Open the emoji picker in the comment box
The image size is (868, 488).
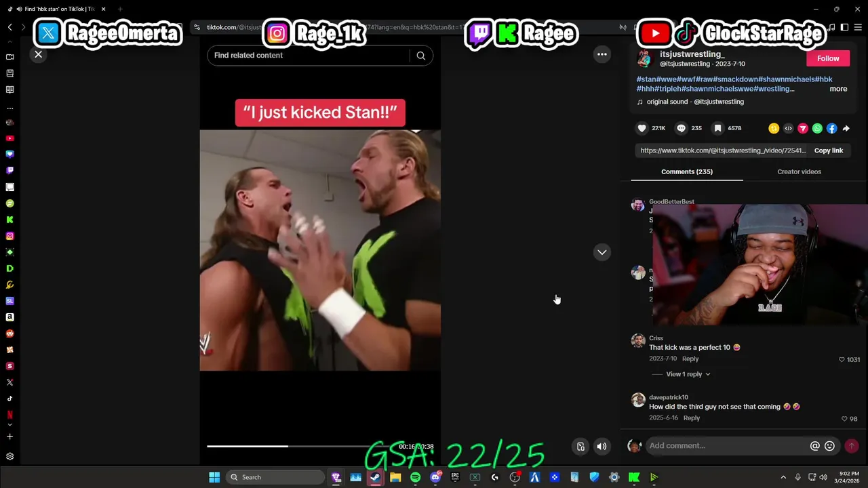click(829, 446)
